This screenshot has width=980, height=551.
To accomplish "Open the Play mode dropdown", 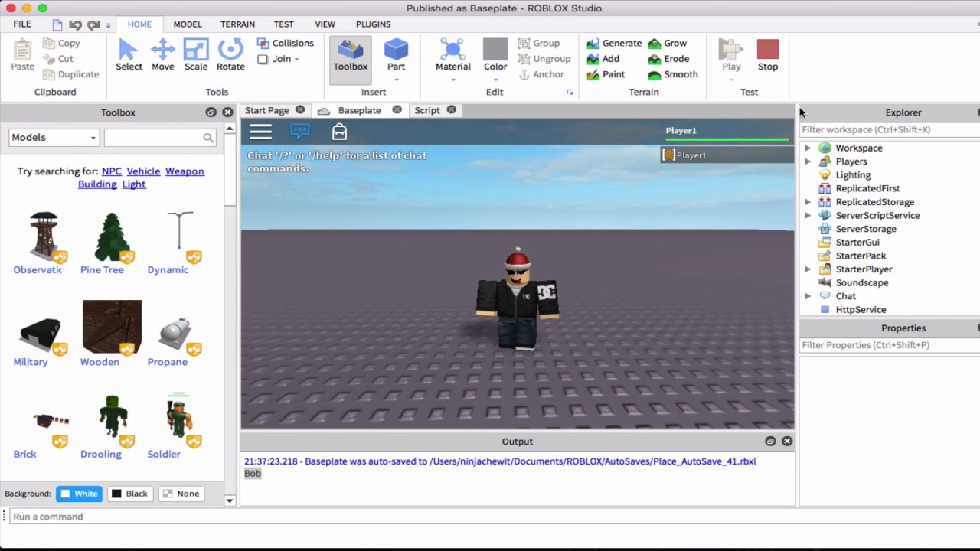I will coord(731,80).
